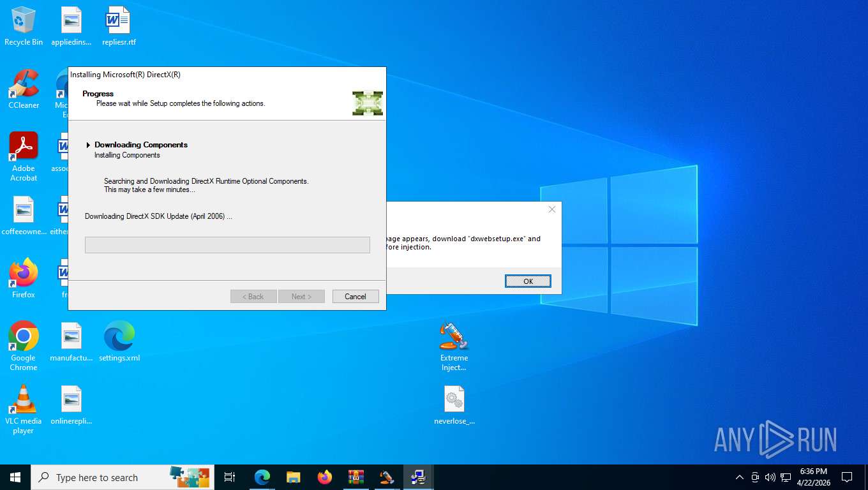Screen dimensions: 868x490
Task: Open the coffeeowne image file icon
Action: click(24, 216)
